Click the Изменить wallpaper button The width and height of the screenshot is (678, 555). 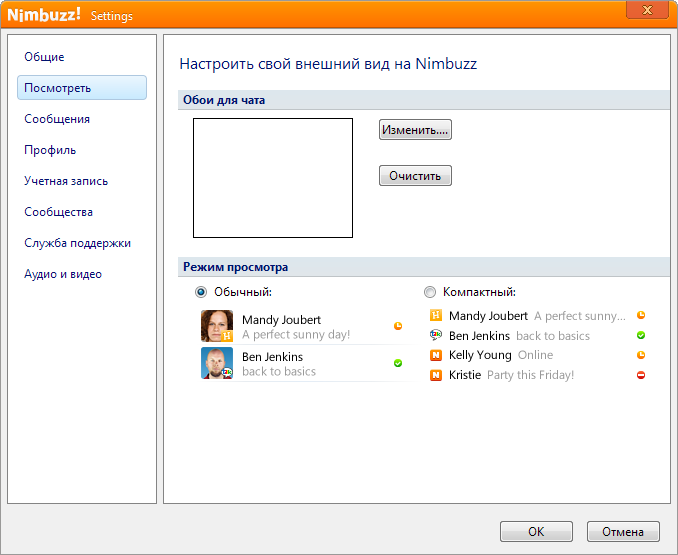(415, 130)
